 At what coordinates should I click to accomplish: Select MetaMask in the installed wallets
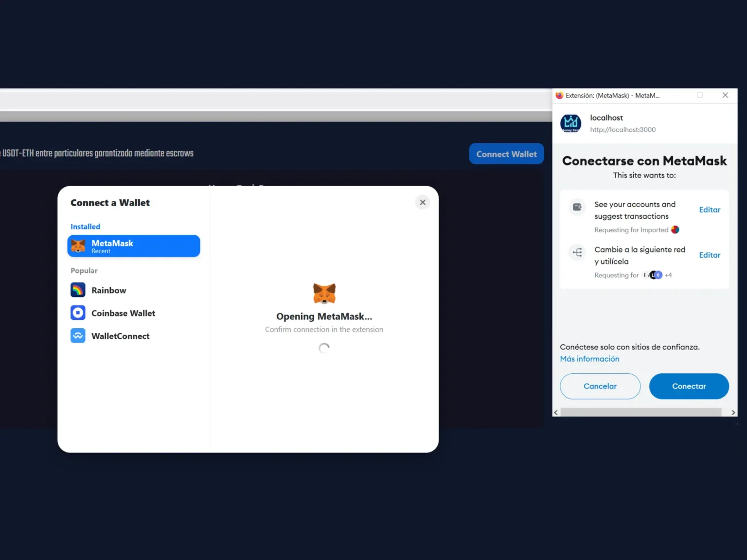(x=134, y=246)
